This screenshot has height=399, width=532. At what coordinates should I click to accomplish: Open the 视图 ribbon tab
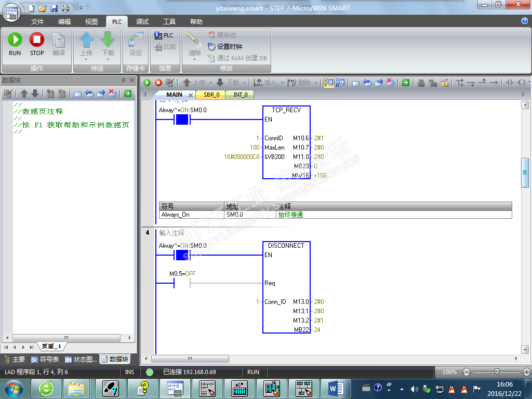click(x=91, y=22)
